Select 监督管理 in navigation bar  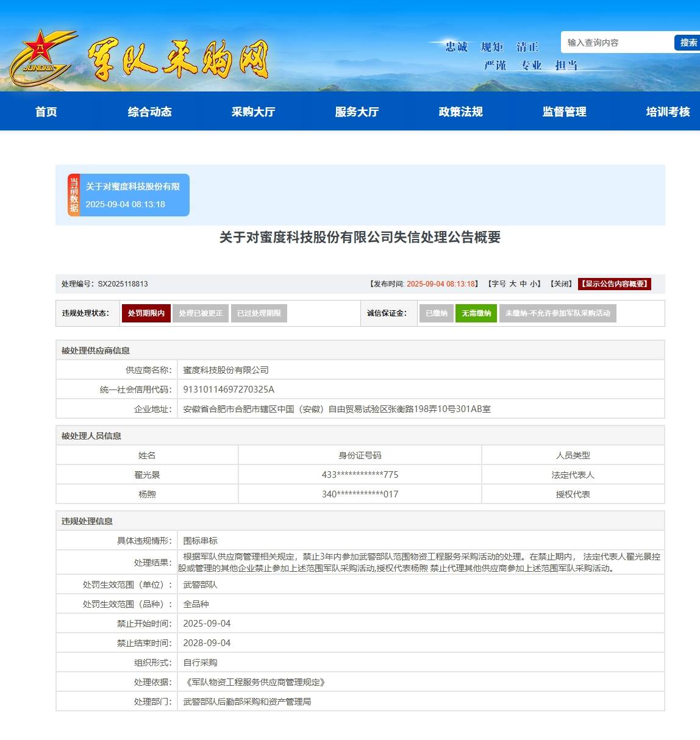tap(565, 112)
